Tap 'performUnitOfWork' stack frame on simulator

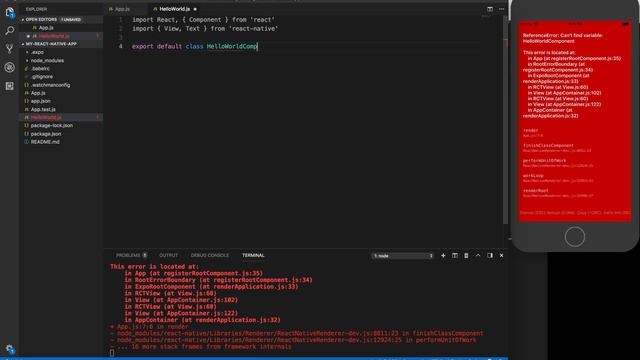[x=558, y=163]
